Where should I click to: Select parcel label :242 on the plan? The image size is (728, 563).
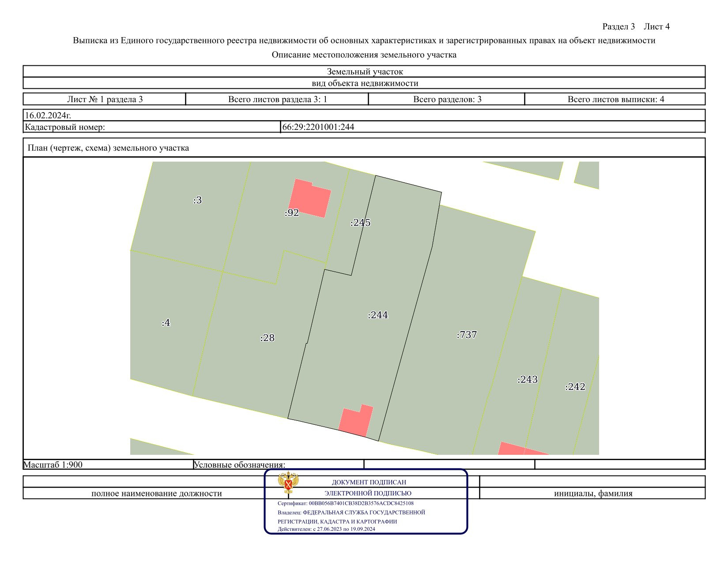[575, 387]
